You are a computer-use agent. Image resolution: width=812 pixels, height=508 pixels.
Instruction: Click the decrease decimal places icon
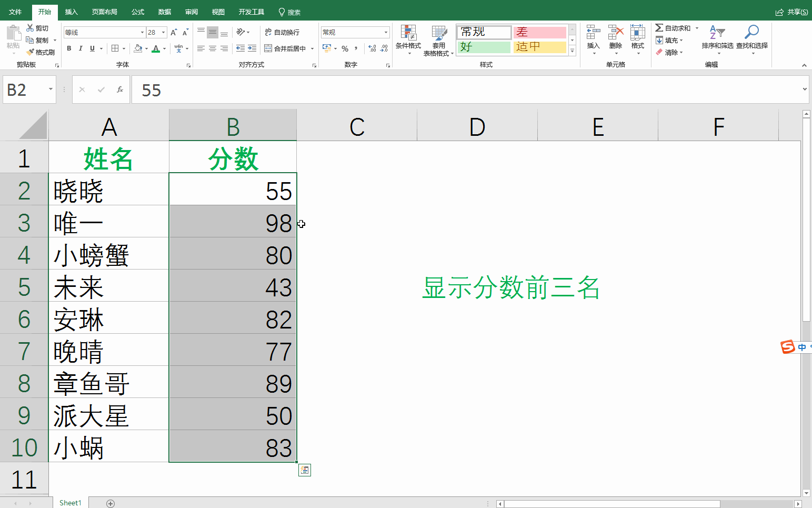[384, 48]
